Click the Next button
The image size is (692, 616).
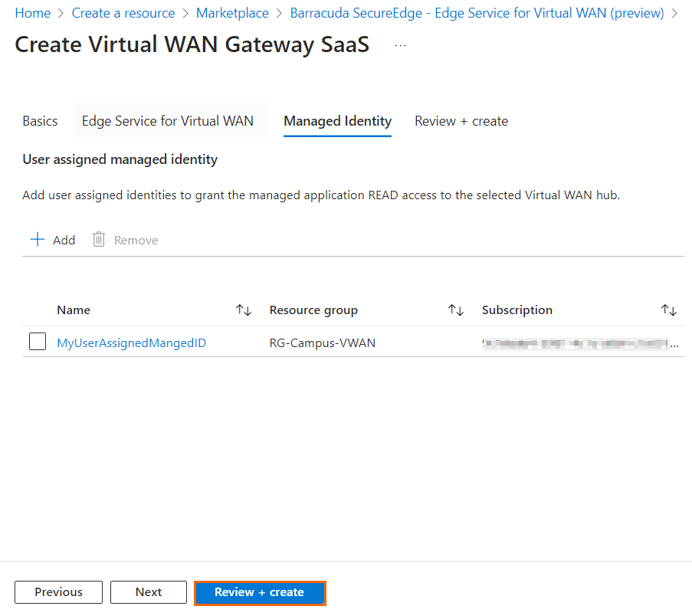click(149, 592)
